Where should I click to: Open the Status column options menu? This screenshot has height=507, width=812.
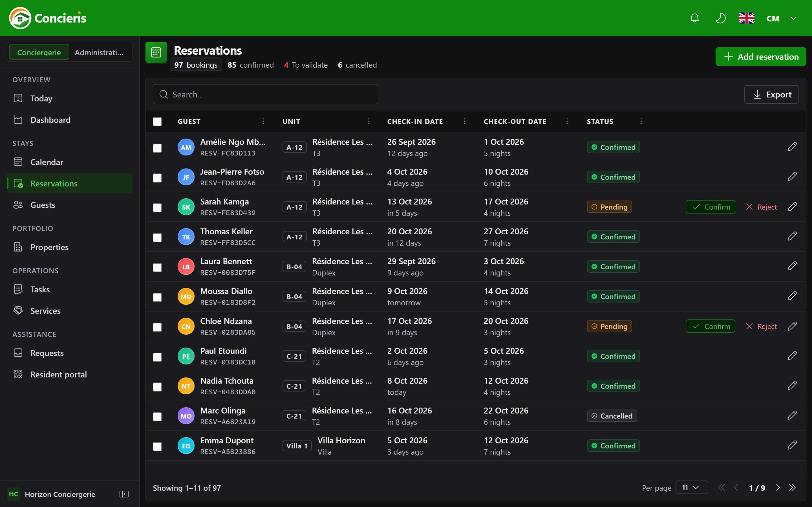pyautogui.click(x=641, y=121)
